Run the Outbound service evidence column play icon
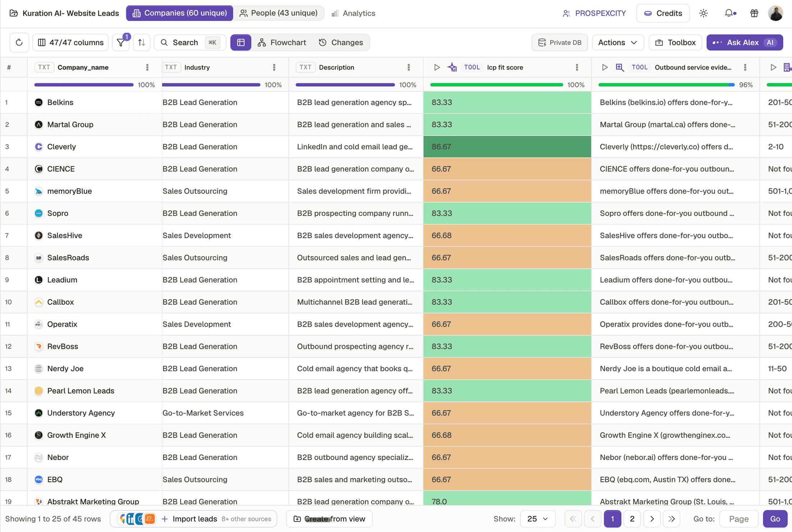Image resolution: width=792 pixels, height=532 pixels. tap(605, 67)
